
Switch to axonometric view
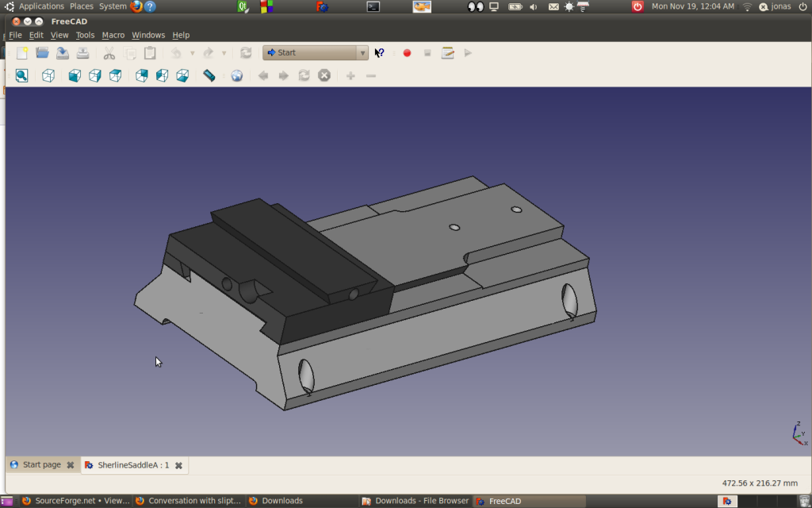(48, 75)
